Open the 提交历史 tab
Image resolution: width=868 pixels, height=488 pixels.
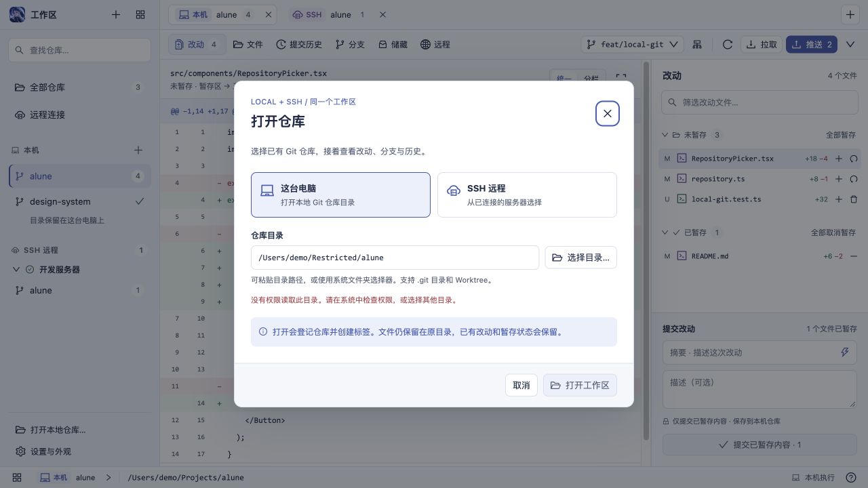(x=299, y=44)
